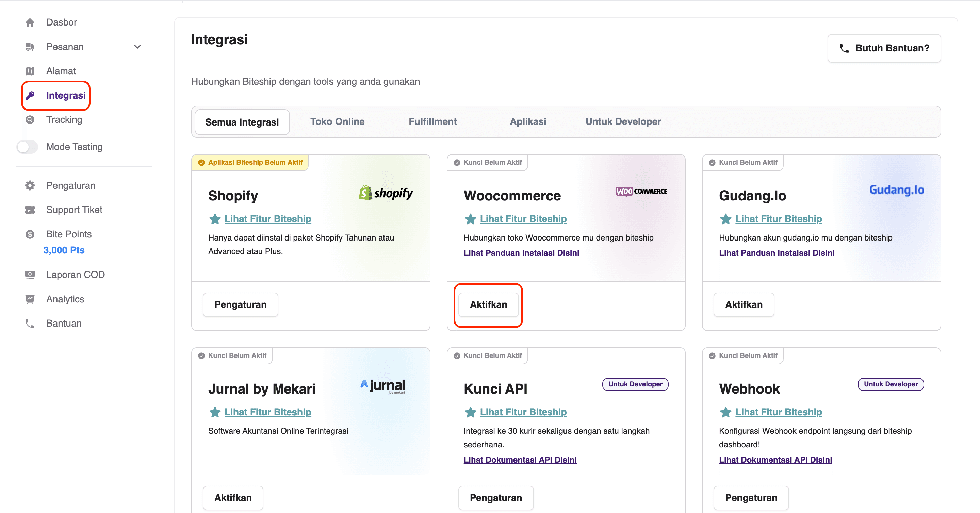The width and height of the screenshot is (980, 513).
Task: Click the Bantuan phone icon in sidebar
Action: click(30, 324)
